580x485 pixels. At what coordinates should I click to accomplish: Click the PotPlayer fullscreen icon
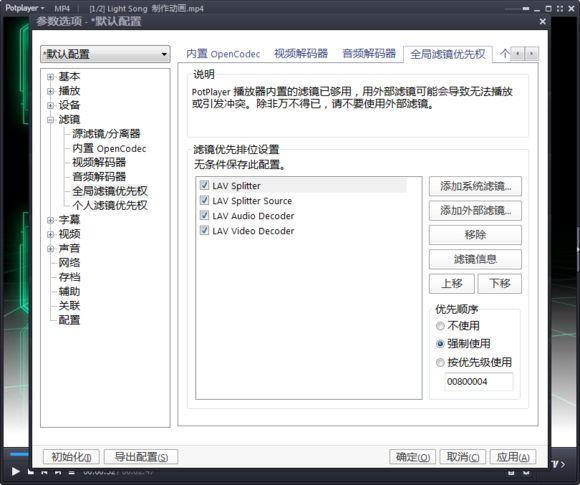(x=560, y=9)
